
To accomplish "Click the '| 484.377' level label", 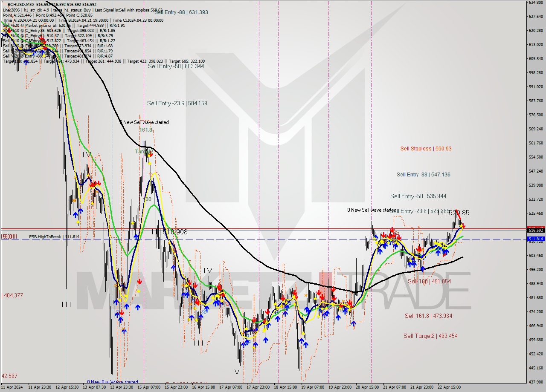I will pyautogui.click(x=12, y=295).
